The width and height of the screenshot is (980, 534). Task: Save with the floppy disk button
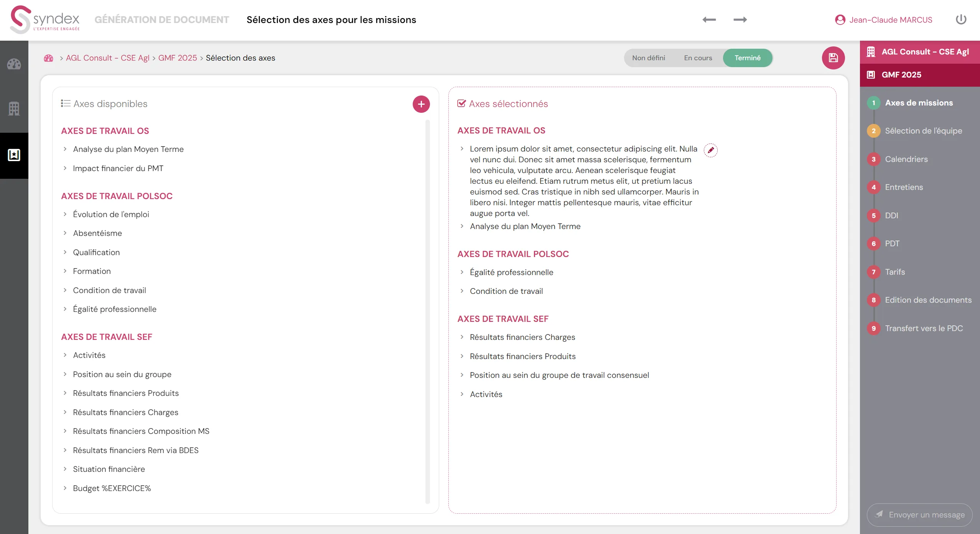coord(833,58)
